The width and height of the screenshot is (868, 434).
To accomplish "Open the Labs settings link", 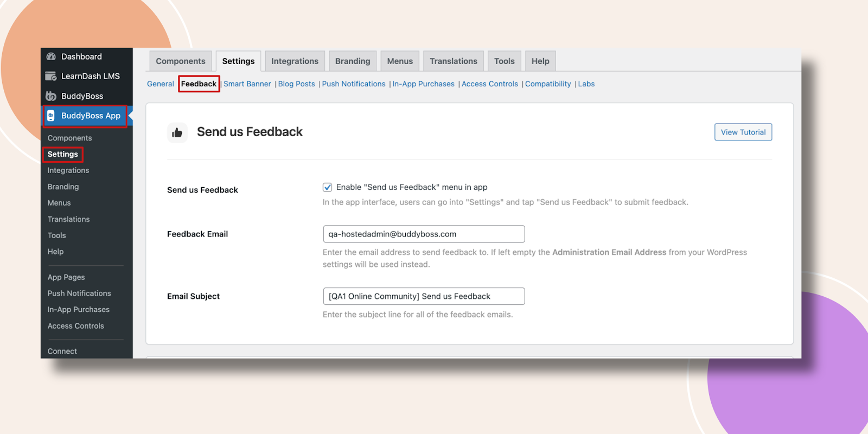I will (x=586, y=84).
